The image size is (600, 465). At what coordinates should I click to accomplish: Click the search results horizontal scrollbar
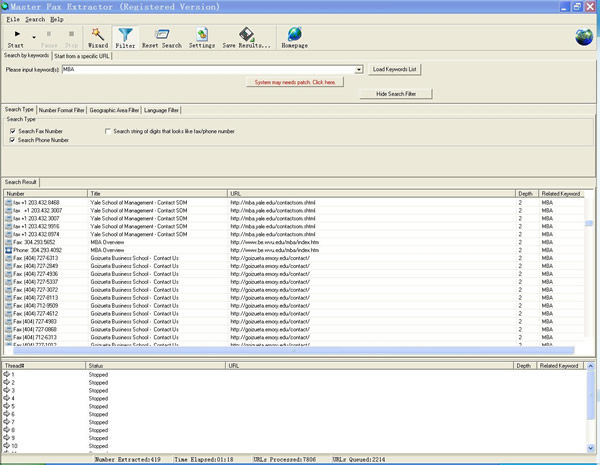coord(290,349)
